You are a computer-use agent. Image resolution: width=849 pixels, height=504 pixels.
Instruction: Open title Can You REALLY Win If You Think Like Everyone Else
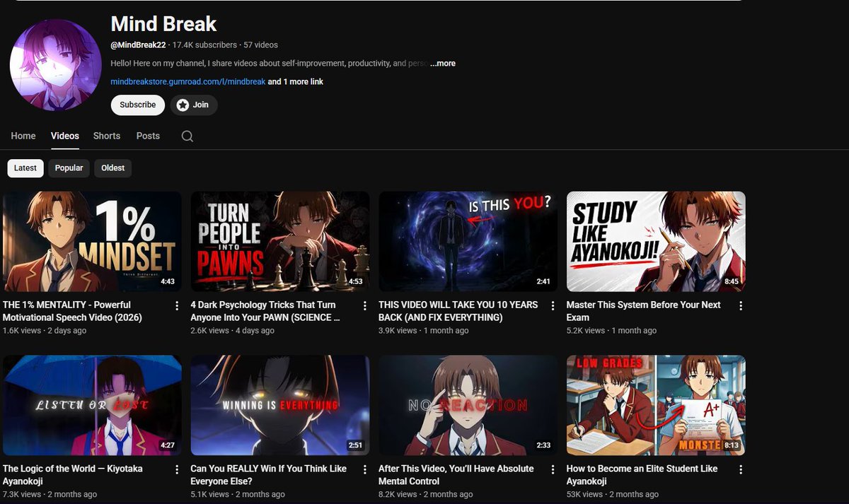pos(269,475)
